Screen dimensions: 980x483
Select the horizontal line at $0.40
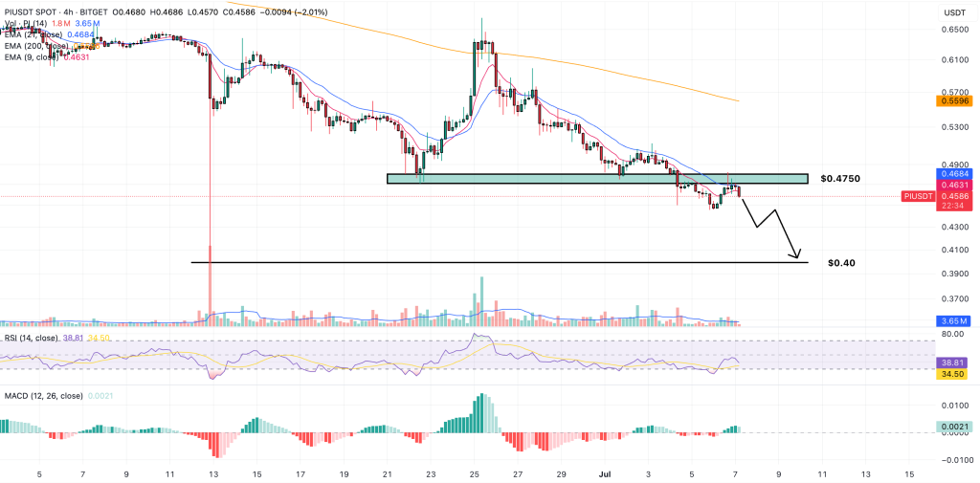click(x=479, y=261)
